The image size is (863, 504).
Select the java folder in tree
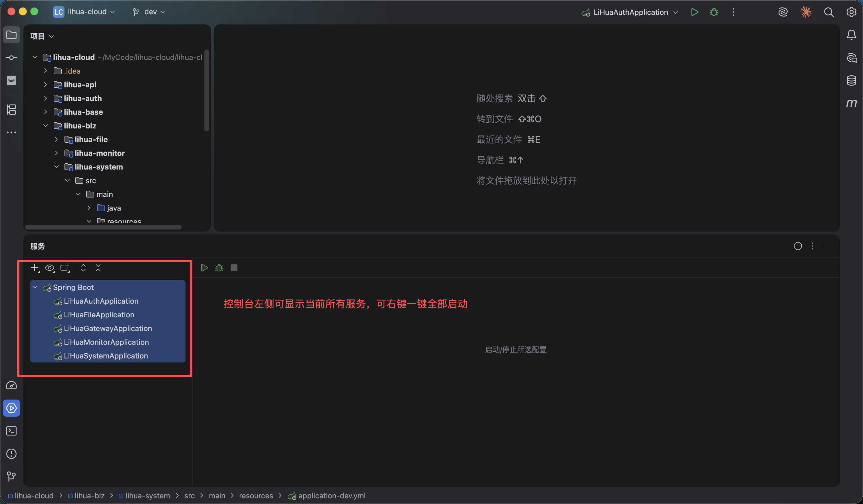click(x=109, y=208)
